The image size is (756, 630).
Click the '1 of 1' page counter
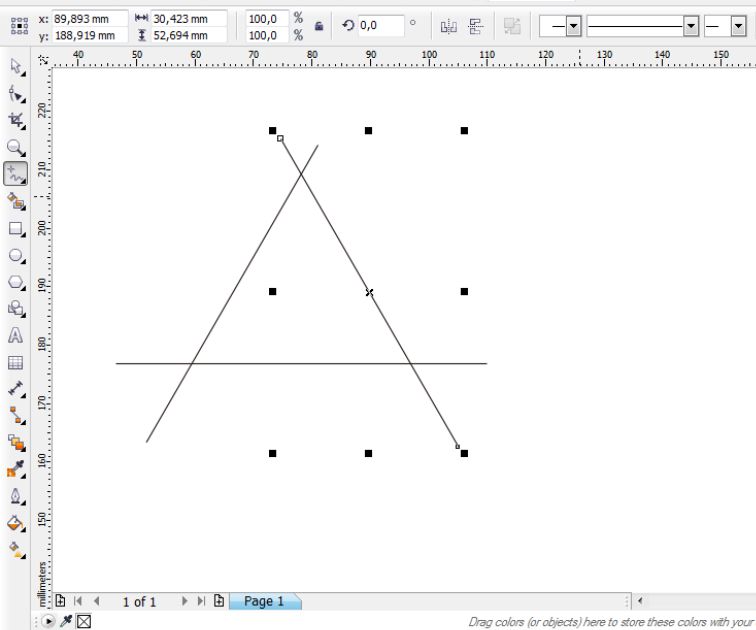[x=139, y=602]
